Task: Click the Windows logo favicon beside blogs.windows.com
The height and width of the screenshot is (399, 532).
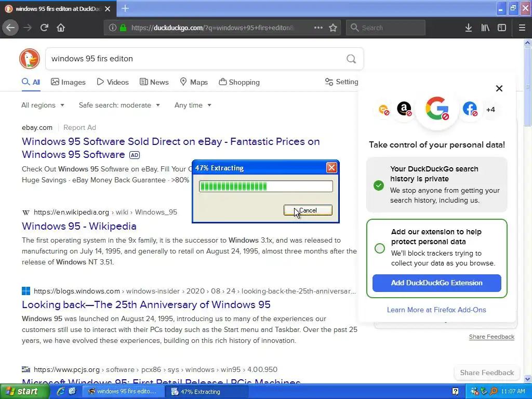Action: (x=26, y=291)
